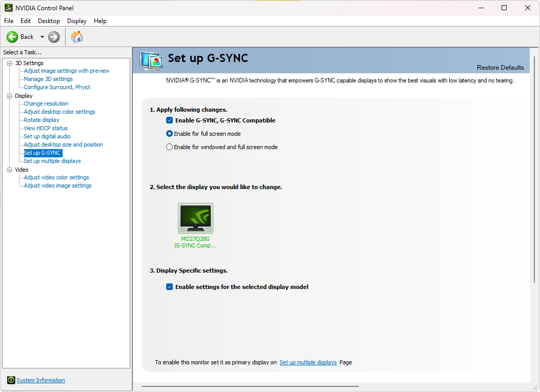Collapse the 3D Settings tree node
Screen dimensions: 540x392
10,64
